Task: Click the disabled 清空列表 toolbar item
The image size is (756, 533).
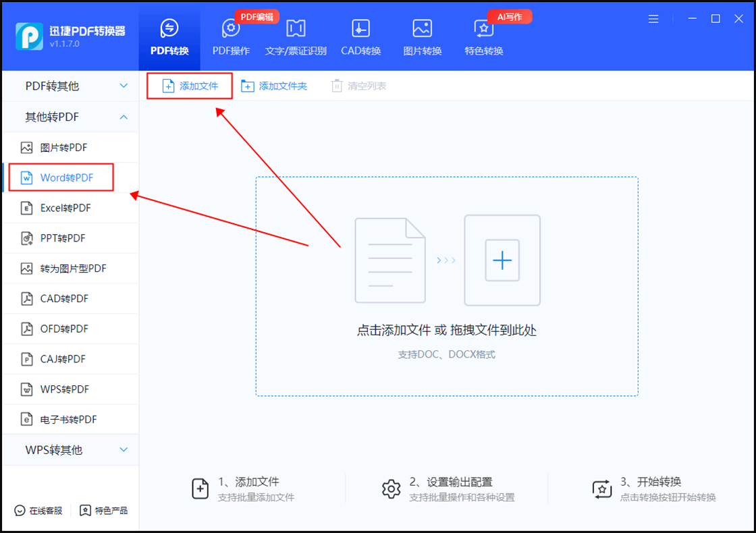Action: [358, 86]
